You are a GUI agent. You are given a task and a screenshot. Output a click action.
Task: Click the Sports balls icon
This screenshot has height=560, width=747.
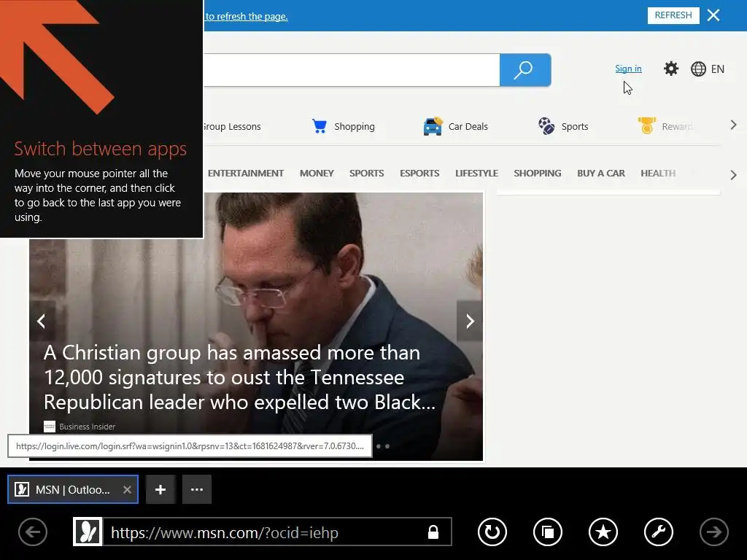[546, 126]
